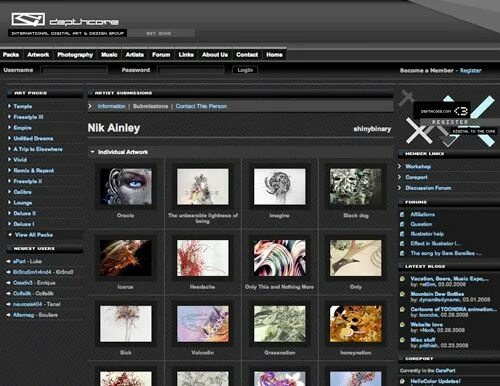Open the Workshop member link

tap(418, 166)
